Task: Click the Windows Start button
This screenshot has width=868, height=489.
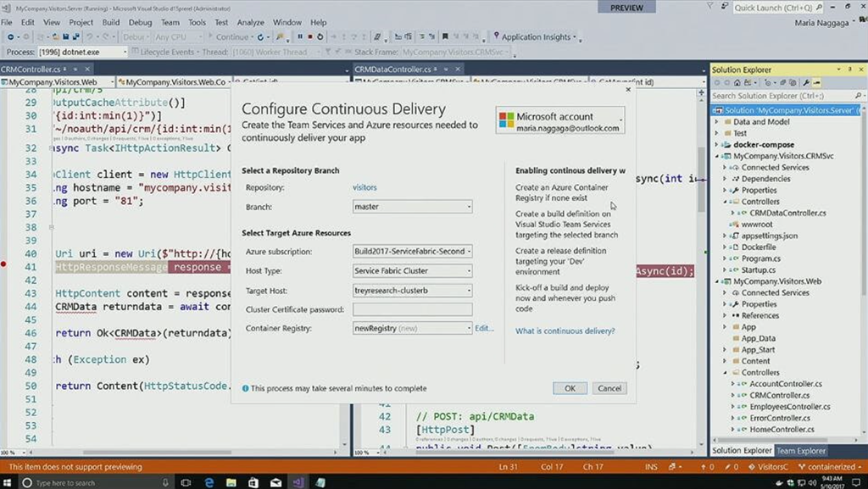Action: click(x=7, y=482)
